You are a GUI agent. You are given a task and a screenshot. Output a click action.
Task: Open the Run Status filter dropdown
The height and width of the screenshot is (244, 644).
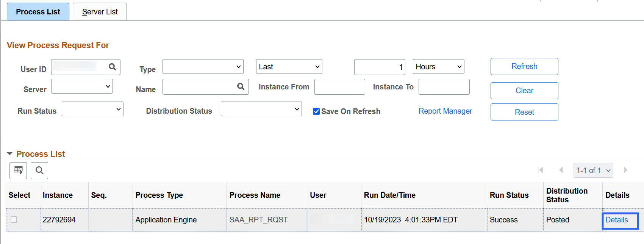click(92, 109)
